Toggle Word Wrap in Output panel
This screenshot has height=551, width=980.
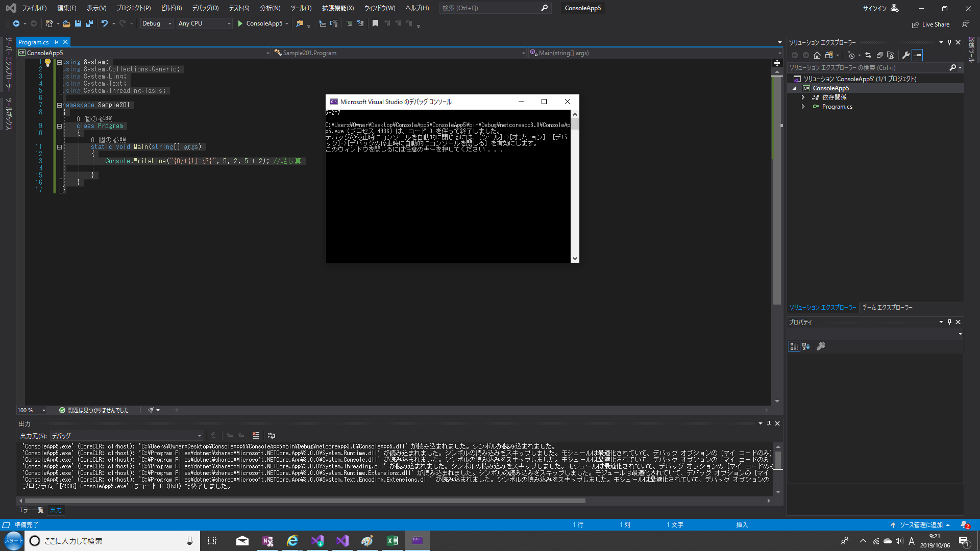point(272,436)
